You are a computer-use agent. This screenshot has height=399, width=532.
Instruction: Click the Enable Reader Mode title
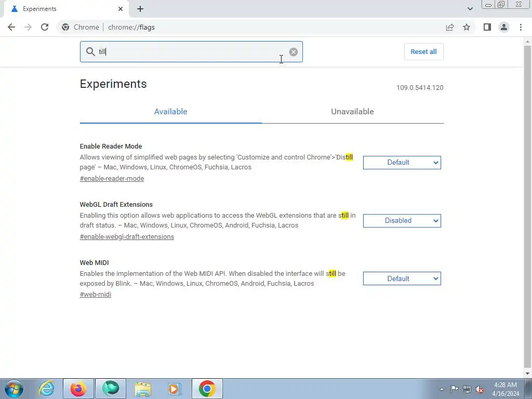point(111,146)
